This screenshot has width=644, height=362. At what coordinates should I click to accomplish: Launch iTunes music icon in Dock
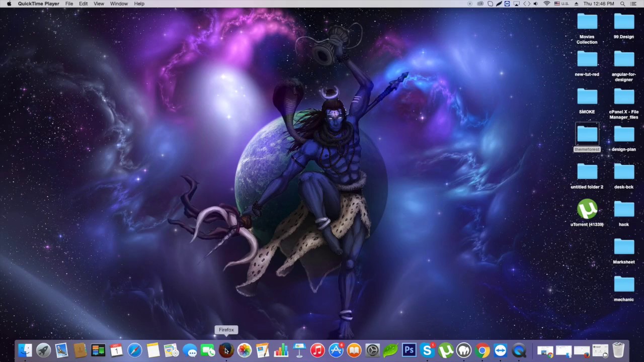coord(317,350)
